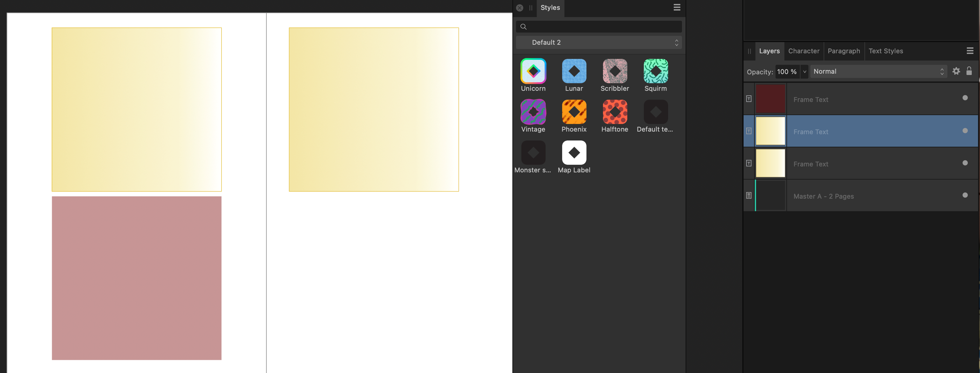The height and width of the screenshot is (373, 980).
Task: Apply the Monster style swatch
Action: click(x=533, y=153)
